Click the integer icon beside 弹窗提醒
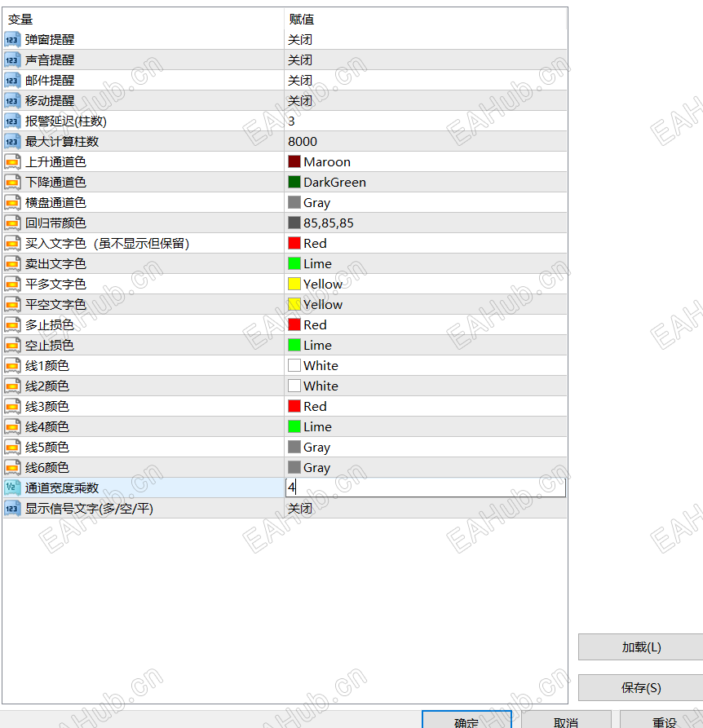 (x=12, y=39)
